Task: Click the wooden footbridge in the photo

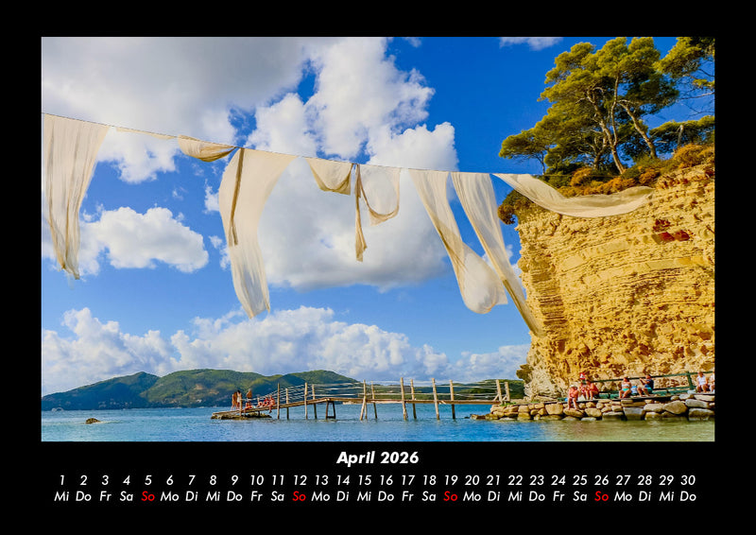Action: pos(378,395)
